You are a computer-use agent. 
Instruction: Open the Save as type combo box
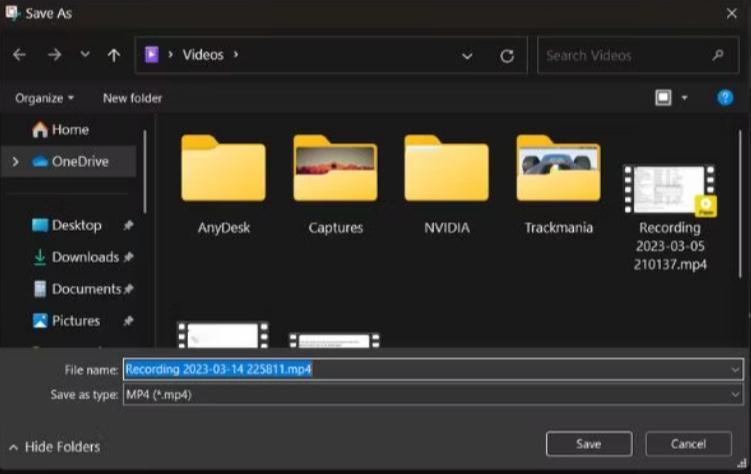coord(433,395)
